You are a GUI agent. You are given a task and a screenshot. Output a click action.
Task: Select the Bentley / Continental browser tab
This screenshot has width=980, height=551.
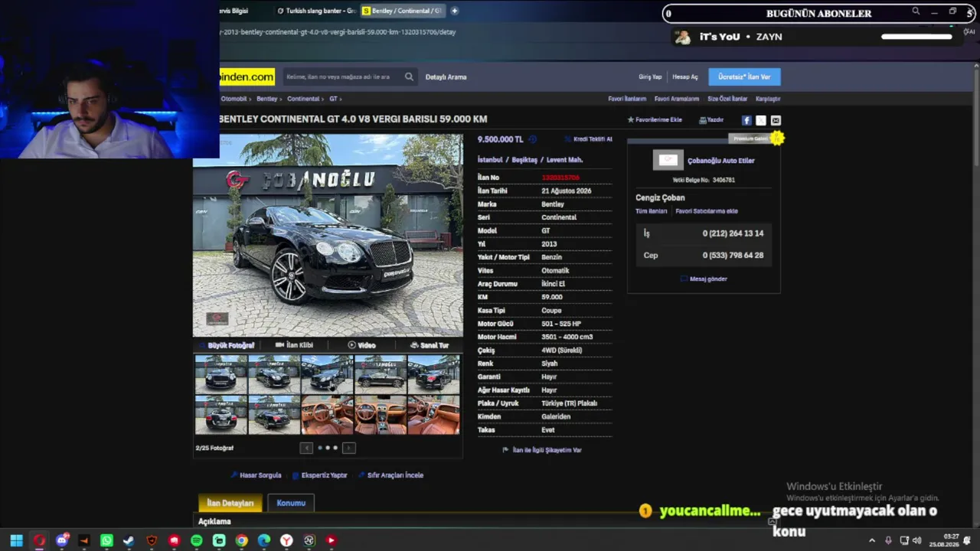(402, 11)
